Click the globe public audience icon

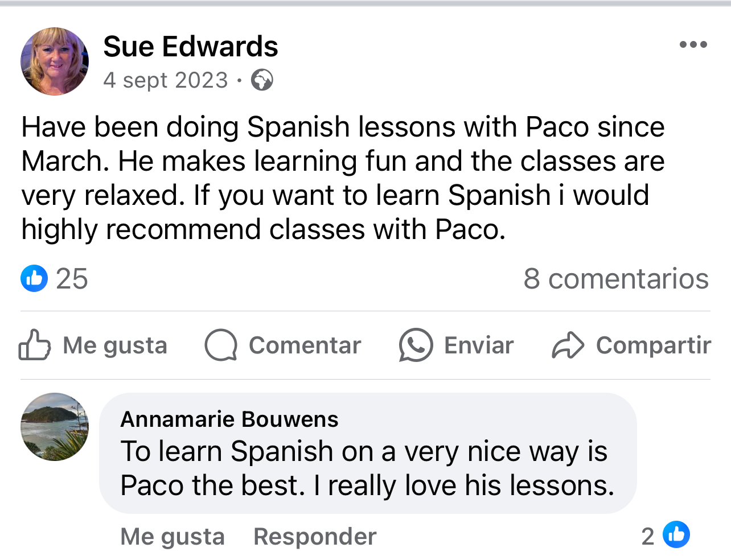point(262,80)
